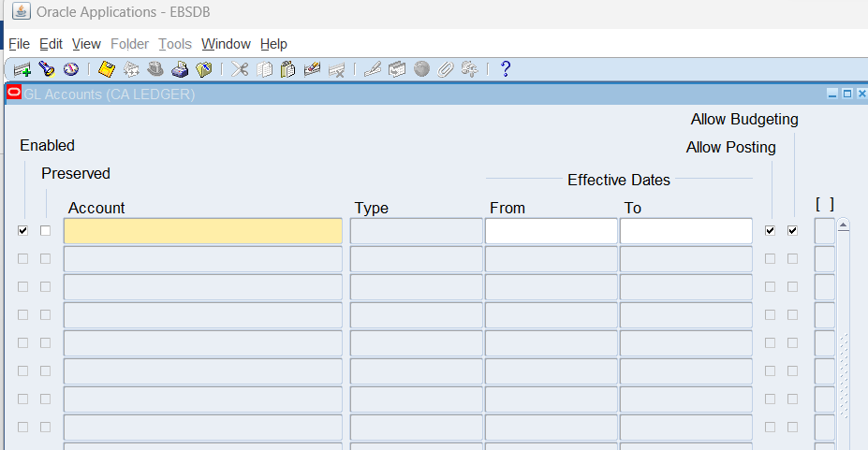Click the Effective Dates From field, first row
The image size is (868, 450).
[552, 231]
